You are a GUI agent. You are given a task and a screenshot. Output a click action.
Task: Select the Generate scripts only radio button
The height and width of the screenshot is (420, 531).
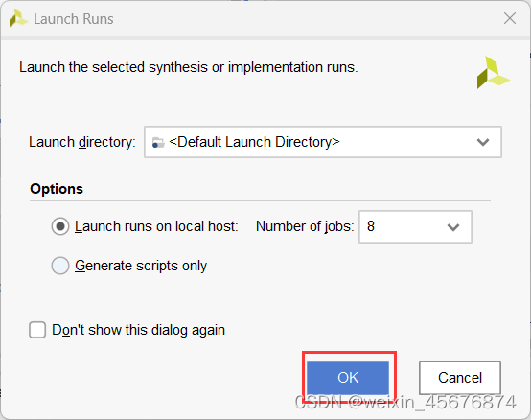pyautogui.click(x=60, y=266)
